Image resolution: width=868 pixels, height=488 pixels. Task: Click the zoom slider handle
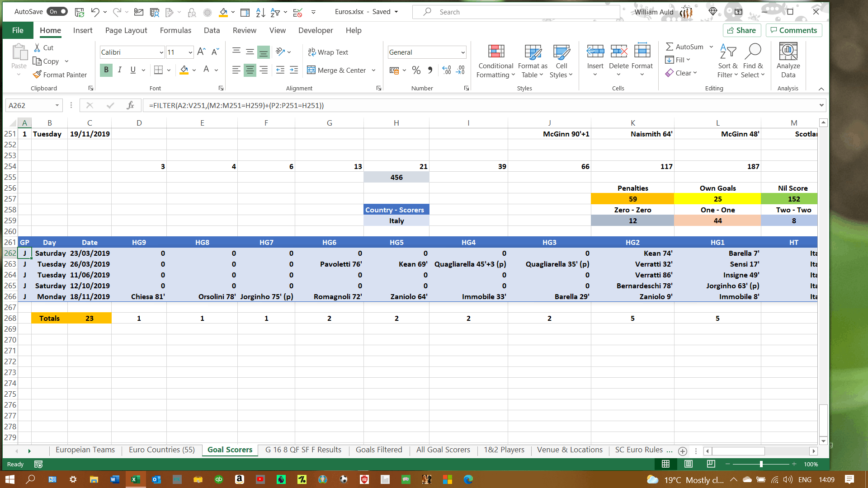(x=761, y=464)
